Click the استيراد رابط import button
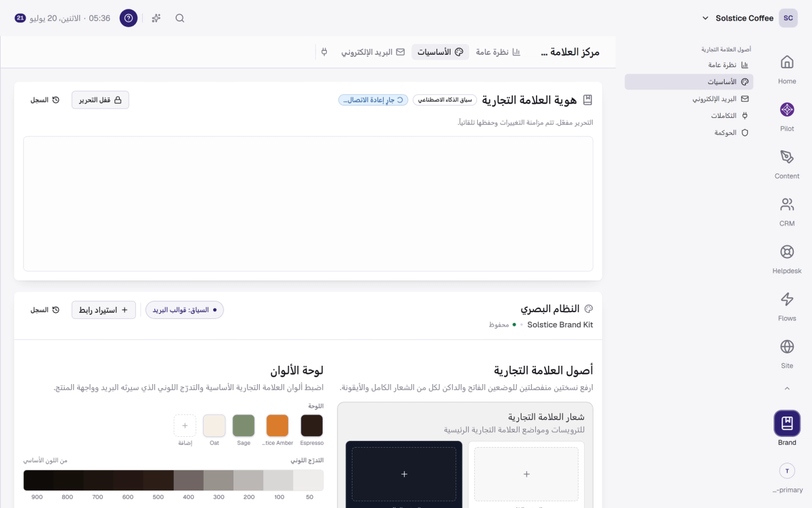The image size is (812, 508). (x=104, y=310)
